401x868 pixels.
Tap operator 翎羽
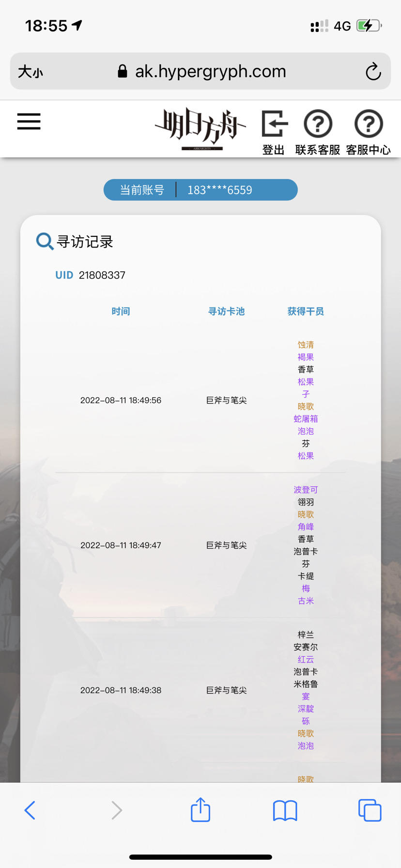pos(306,502)
